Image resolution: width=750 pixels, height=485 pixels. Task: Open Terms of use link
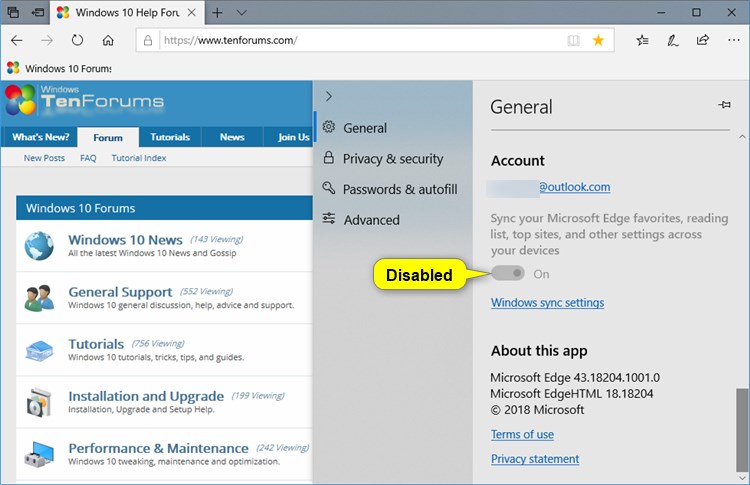click(522, 434)
